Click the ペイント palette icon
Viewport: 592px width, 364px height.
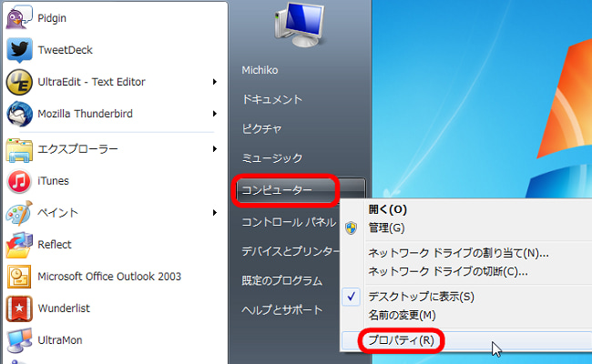(19, 213)
